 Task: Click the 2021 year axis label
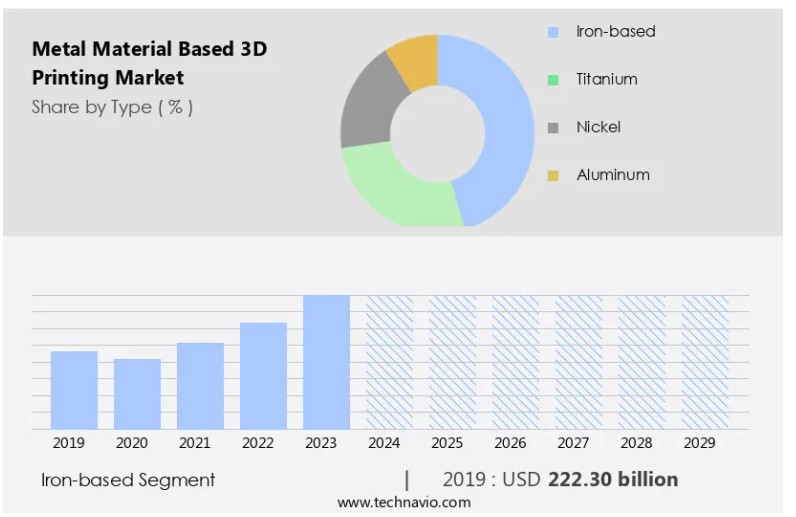(x=194, y=443)
